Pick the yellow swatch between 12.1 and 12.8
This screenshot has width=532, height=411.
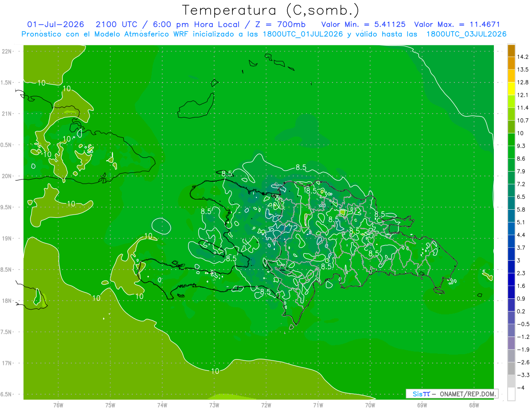[x=511, y=89]
